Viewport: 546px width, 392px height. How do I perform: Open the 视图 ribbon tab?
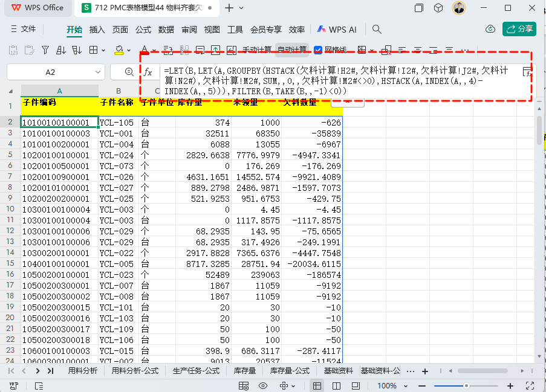point(212,30)
